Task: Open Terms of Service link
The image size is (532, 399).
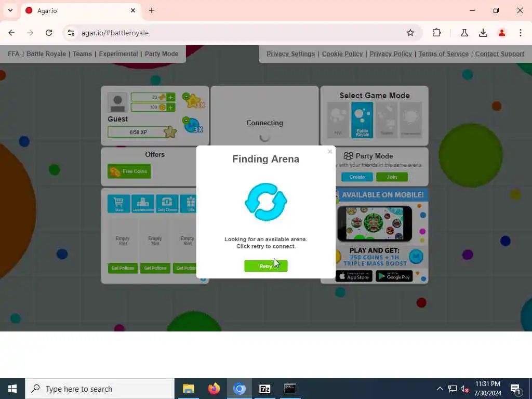Action: [x=444, y=54]
